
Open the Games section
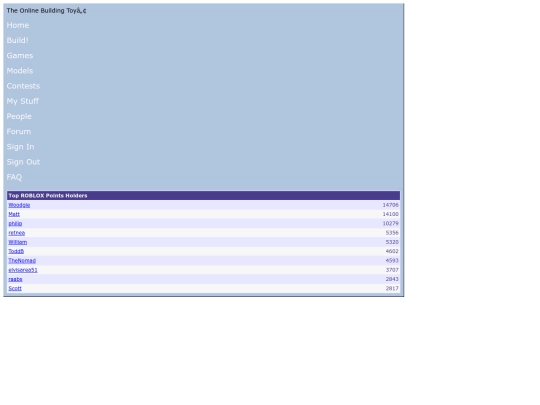(x=20, y=55)
